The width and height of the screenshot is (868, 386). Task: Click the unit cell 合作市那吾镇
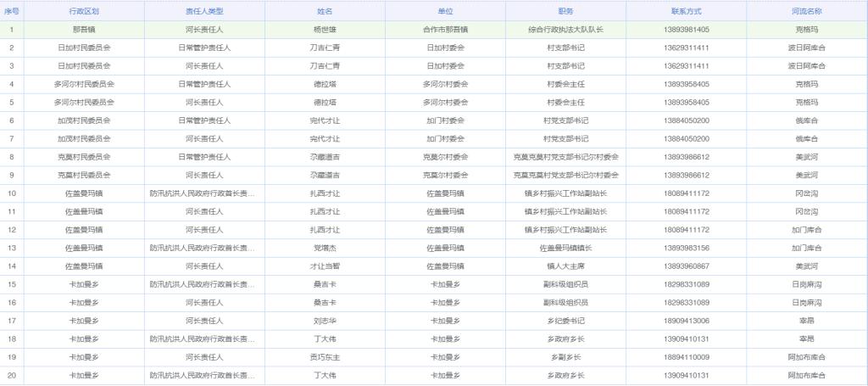445,30
